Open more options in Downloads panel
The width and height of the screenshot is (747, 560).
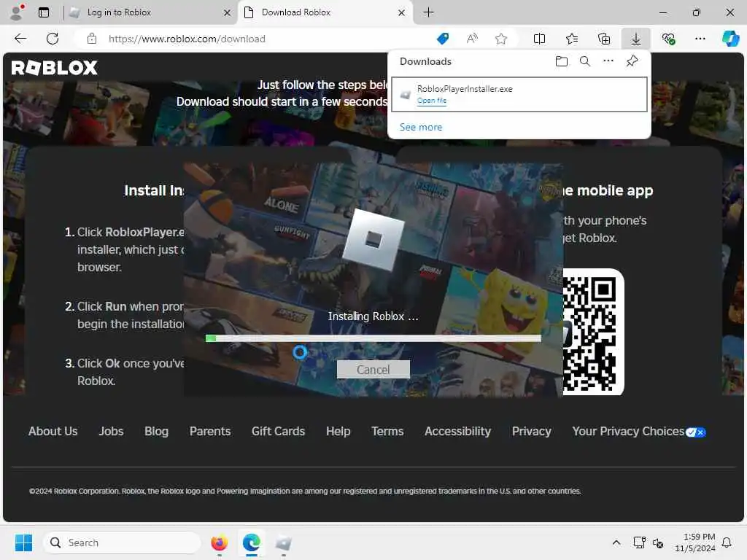[x=608, y=61]
